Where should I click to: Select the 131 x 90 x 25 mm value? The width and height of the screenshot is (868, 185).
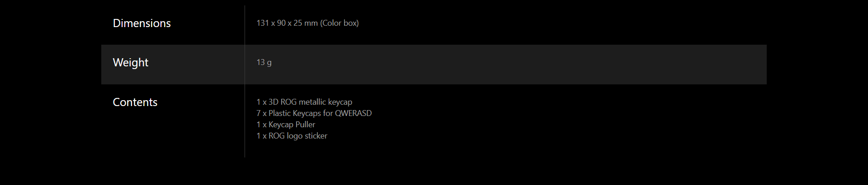pos(287,23)
